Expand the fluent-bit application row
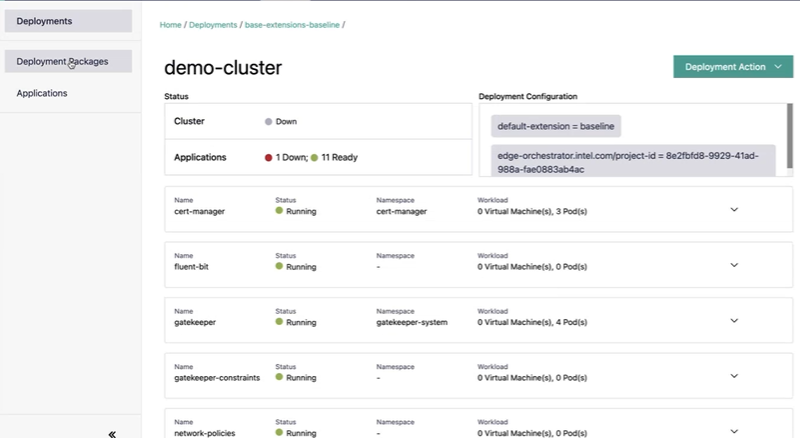This screenshot has height=438, width=800. pos(734,265)
